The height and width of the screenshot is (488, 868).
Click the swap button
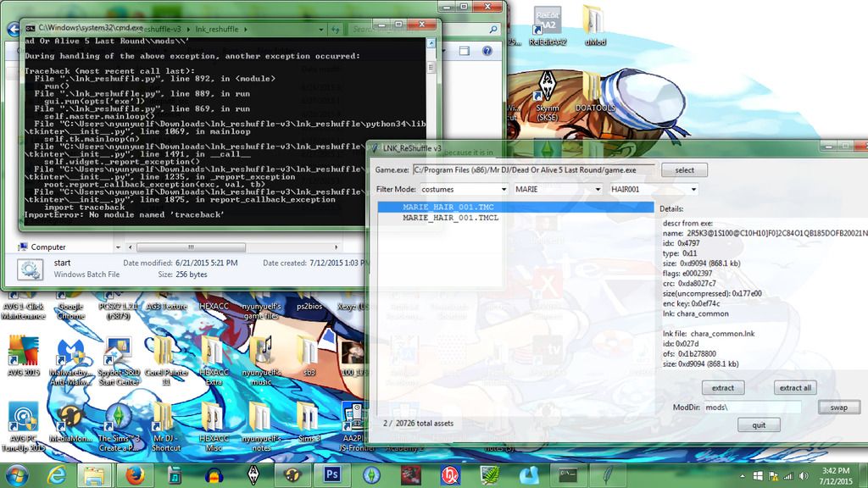coord(838,408)
